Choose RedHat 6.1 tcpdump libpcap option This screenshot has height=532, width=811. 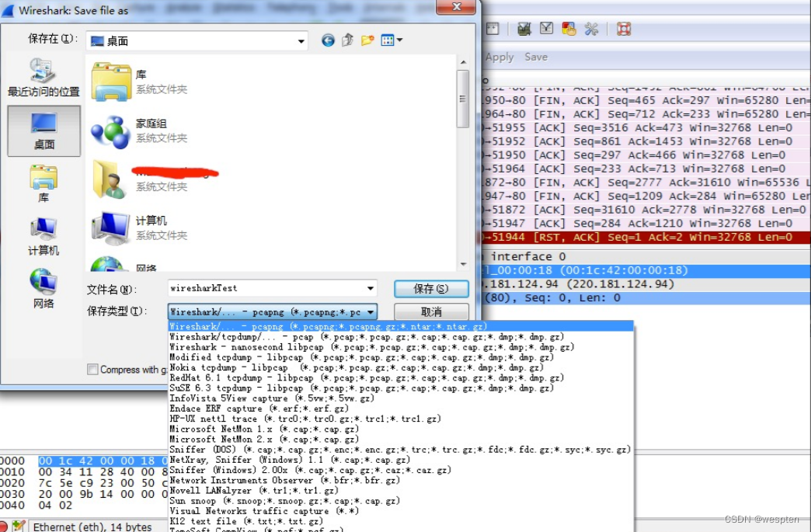pyautogui.click(x=401, y=378)
